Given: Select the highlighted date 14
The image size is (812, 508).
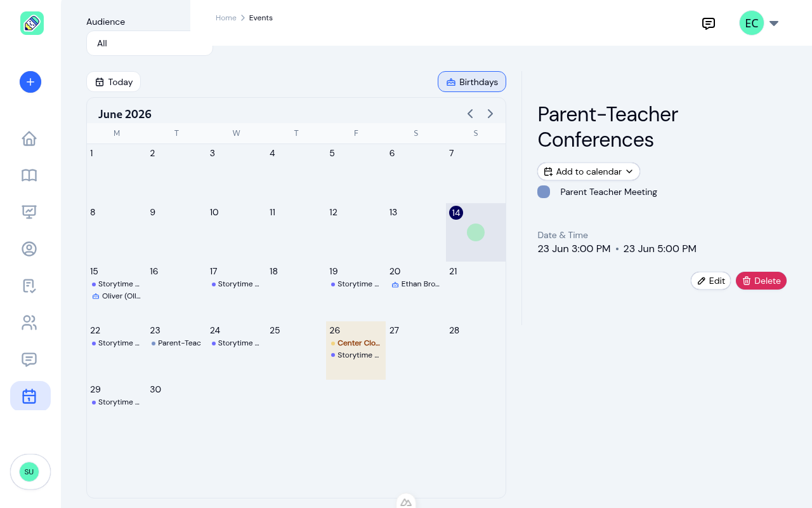Looking at the screenshot, I should [x=456, y=213].
